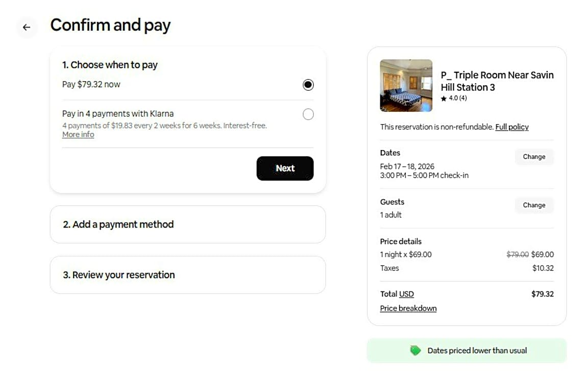Open the Price breakdown link

tap(408, 308)
